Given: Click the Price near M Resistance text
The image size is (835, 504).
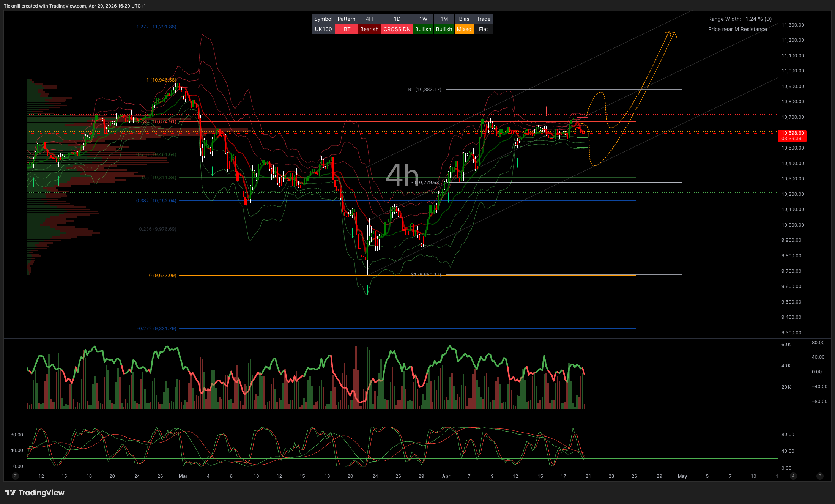Looking at the screenshot, I should click(x=737, y=29).
